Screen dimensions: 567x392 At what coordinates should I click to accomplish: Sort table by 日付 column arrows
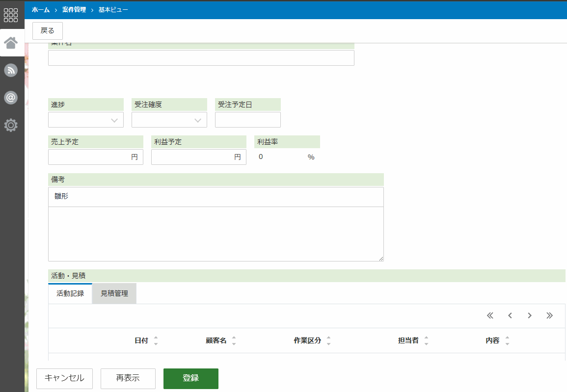[156, 340]
